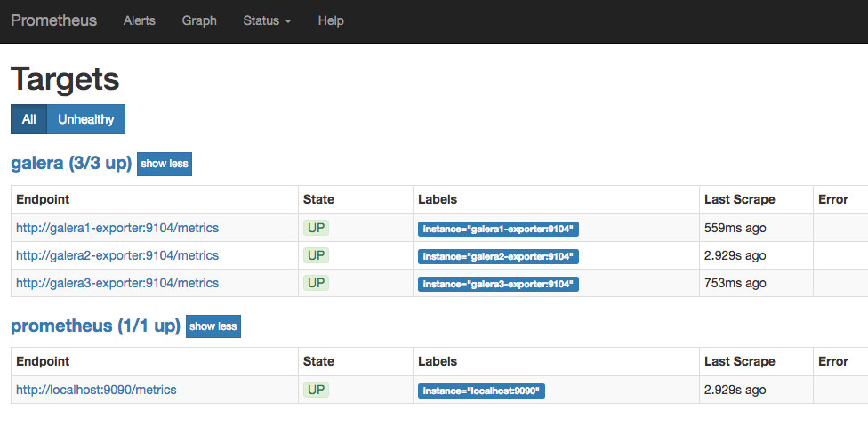The height and width of the screenshot is (427, 868).
Task: Click Error column header in prometheus table
Action: [833, 362]
